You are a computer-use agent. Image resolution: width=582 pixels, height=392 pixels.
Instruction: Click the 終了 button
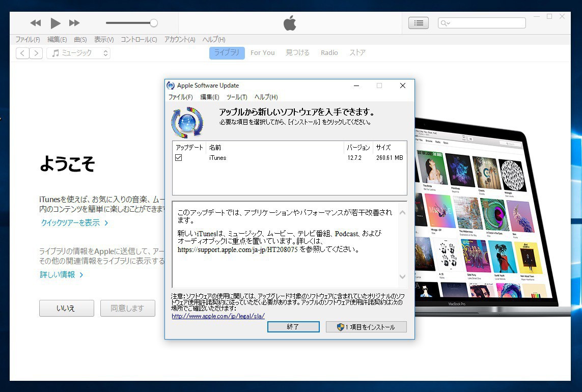[293, 327]
